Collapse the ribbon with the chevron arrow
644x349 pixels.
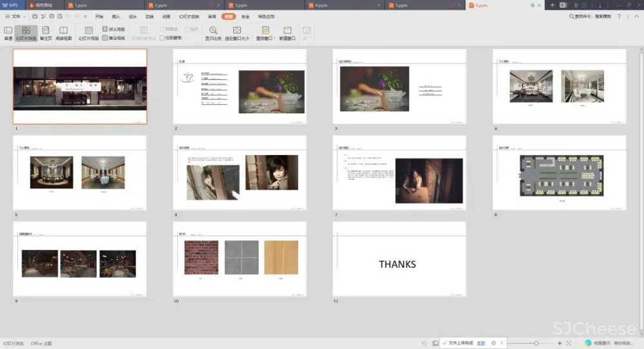[x=636, y=16]
